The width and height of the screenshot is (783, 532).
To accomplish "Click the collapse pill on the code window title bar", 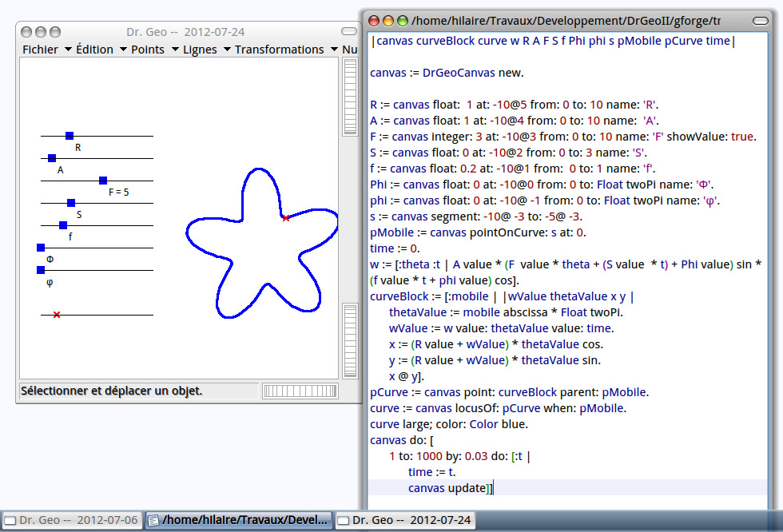I will click(x=760, y=21).
